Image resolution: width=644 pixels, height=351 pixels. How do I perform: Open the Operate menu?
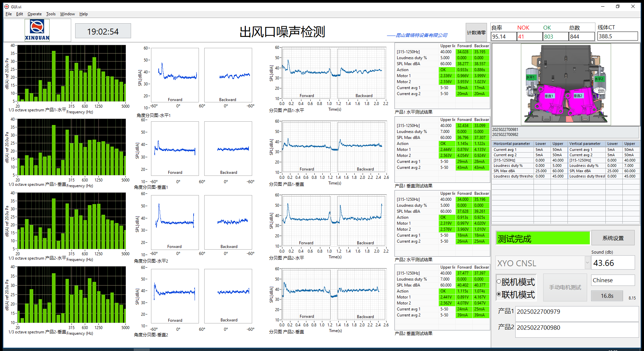pos(35,14)
